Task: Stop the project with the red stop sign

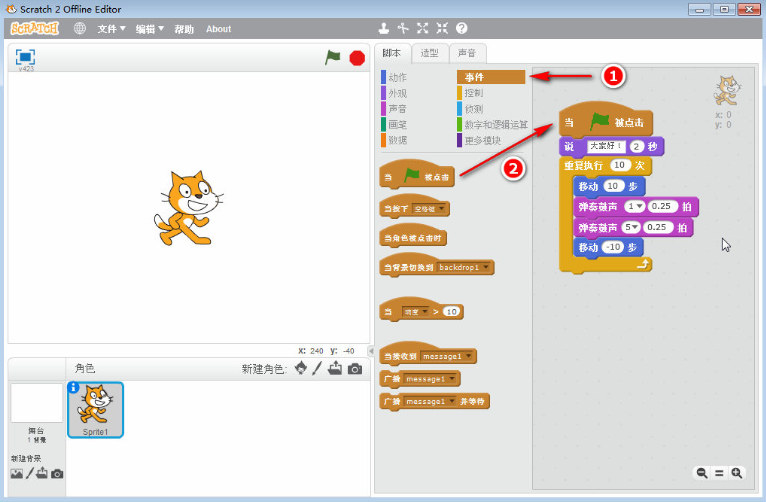Action: coord(357,58)
